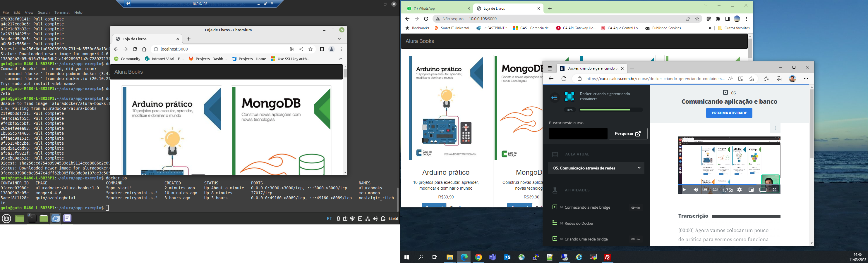Image resolution: width=868 pixels, height=263 pixels.
Task: Open the Search menu in terminal
Action: pyautogui.click(x=44, y=13)
